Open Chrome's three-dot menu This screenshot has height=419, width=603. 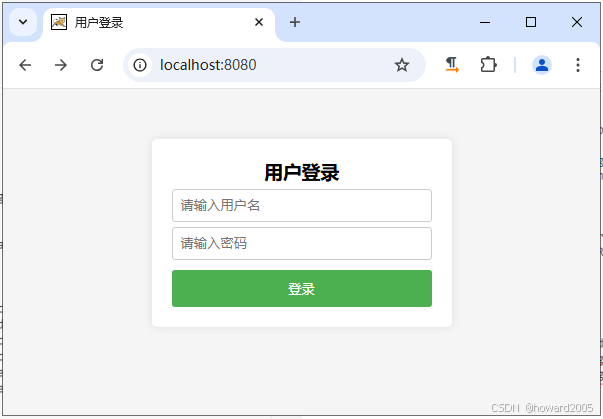[578, 65]
